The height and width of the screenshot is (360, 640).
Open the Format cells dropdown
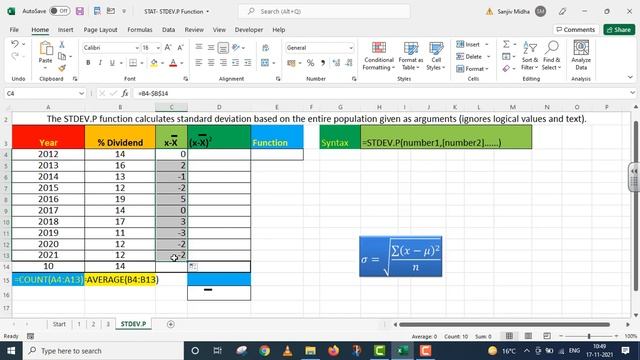pos(472,69)
